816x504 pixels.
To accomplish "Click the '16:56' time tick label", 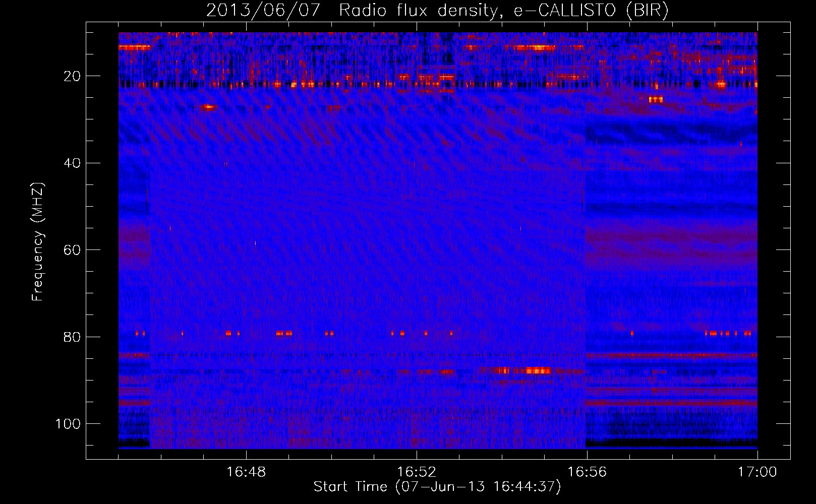I will click(587, 472).
